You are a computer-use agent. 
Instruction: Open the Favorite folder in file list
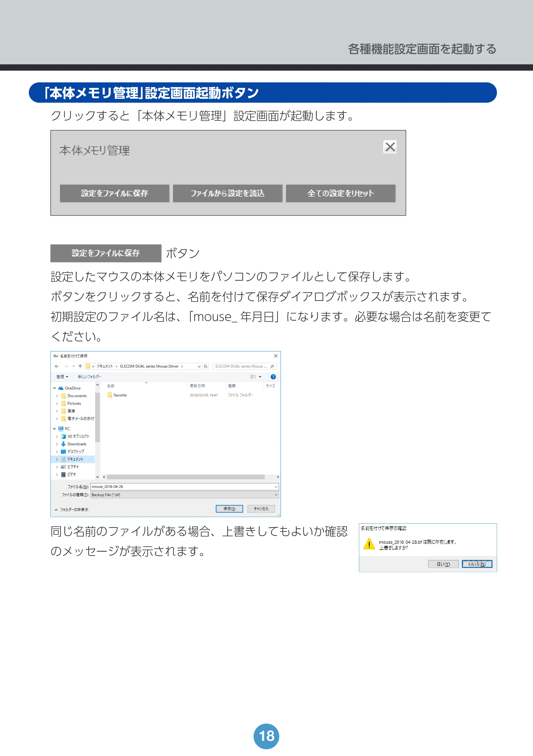tap(117, 395)
